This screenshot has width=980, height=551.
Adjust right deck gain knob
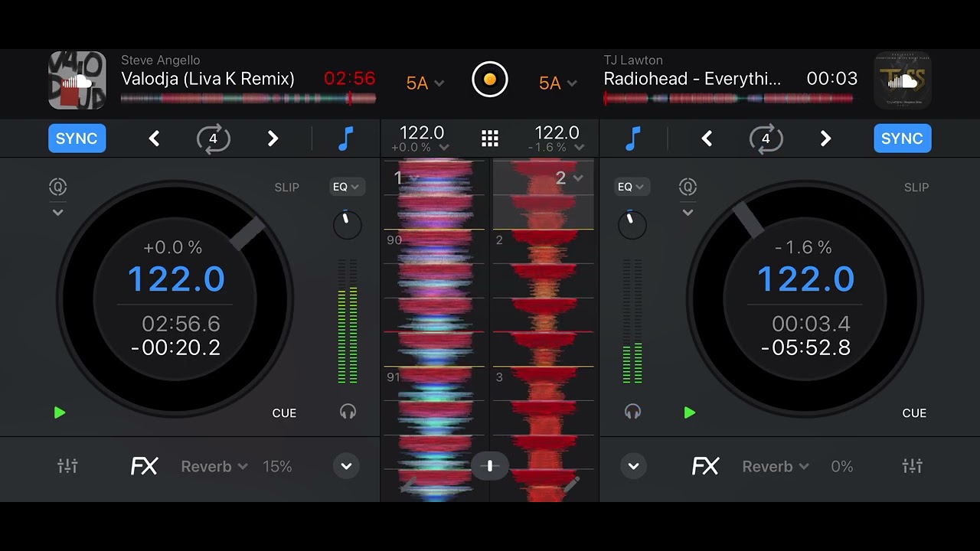pyautogui.click(x=632, y=224)
